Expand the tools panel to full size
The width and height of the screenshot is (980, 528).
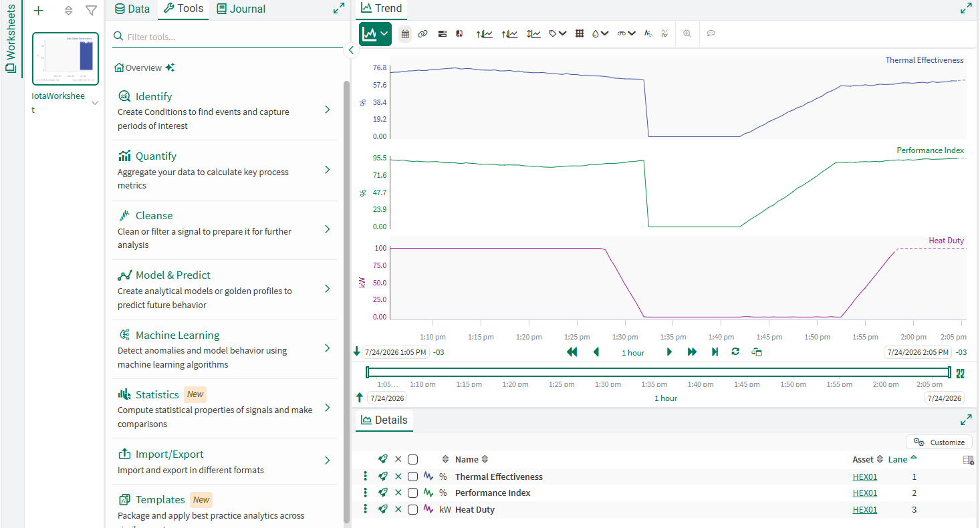339,9
